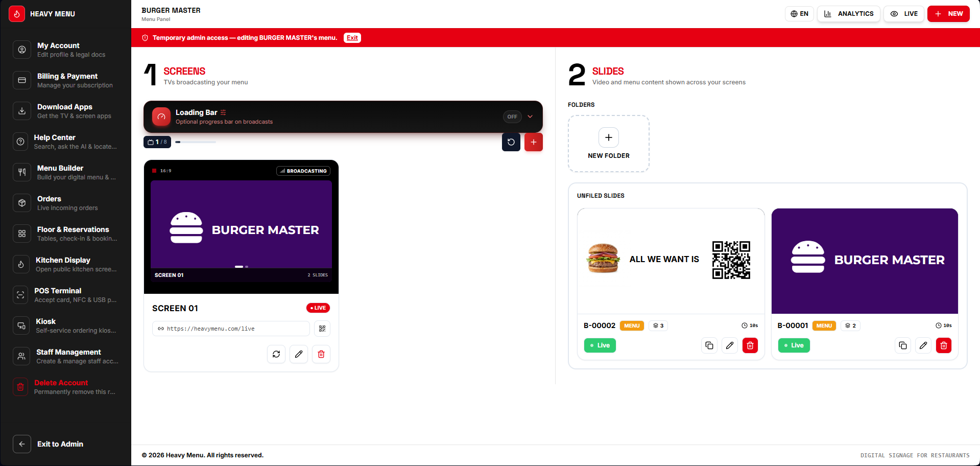Open the SCREEN 01 preview thumbnail

(x=241, y=231)
